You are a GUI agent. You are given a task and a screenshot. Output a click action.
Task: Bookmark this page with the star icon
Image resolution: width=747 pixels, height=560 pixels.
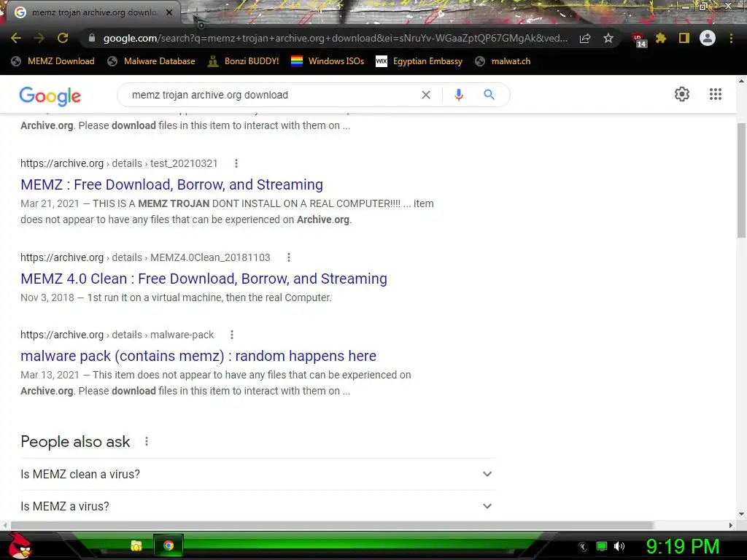click(608, 38)
